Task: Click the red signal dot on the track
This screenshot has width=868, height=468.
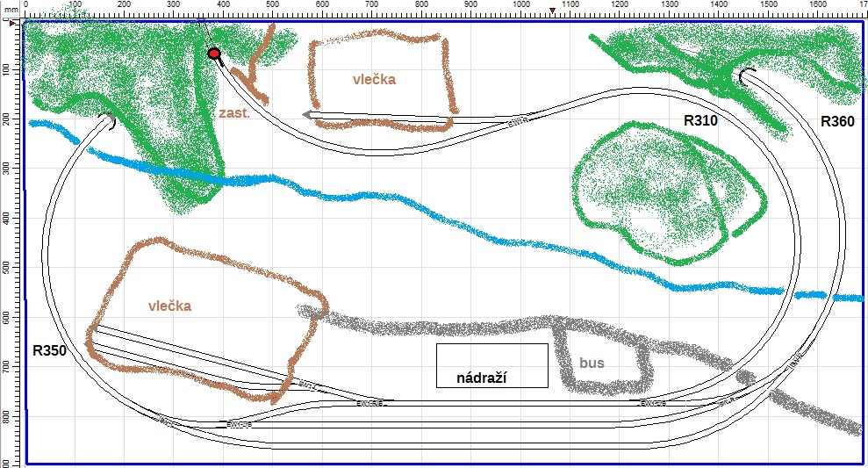Action: coord(213,54)
